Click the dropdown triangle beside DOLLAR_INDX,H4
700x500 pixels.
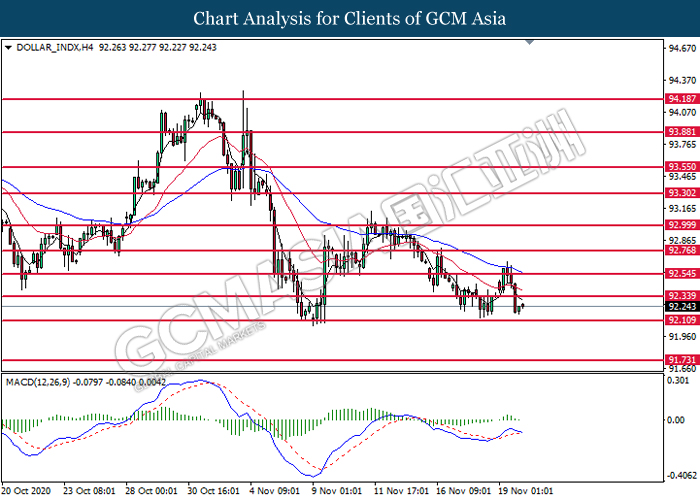[x=8, y=47]
